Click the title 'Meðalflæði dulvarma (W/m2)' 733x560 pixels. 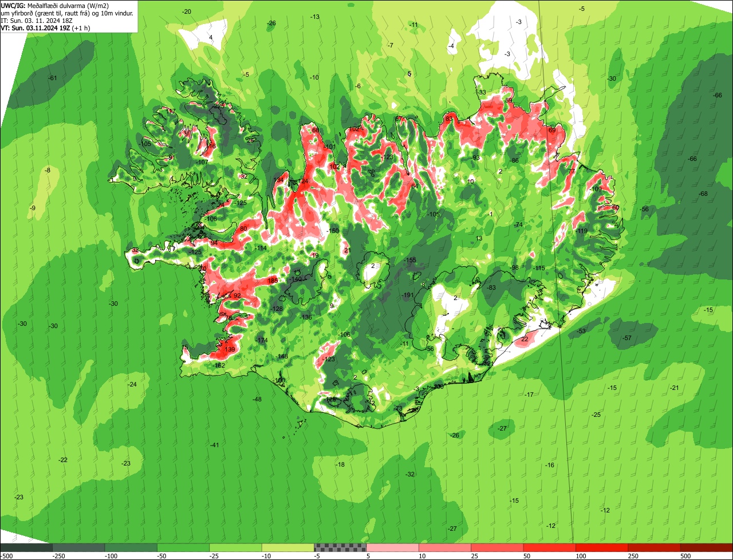(68, 6)
